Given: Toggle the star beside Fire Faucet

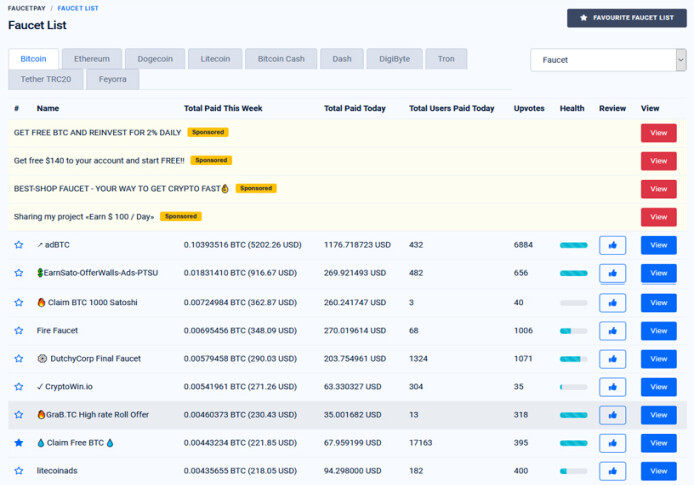Looking at the screenshot, I should pyautogui.click(x=19, y=331).
